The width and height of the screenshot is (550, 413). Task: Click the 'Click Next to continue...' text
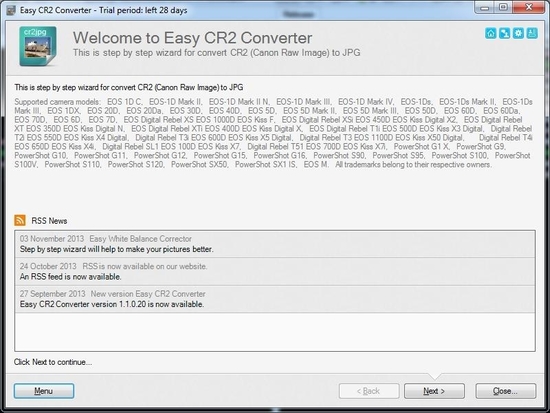[53, 362]
